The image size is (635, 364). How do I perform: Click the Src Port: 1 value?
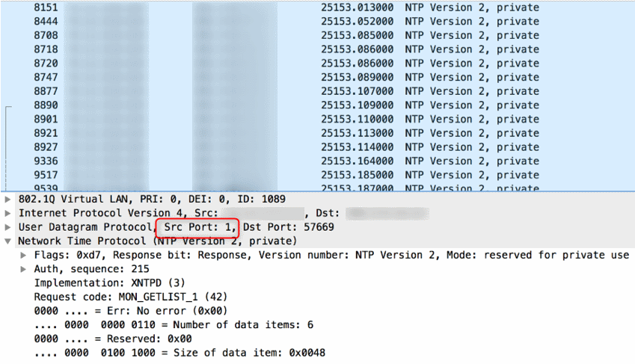199,227
